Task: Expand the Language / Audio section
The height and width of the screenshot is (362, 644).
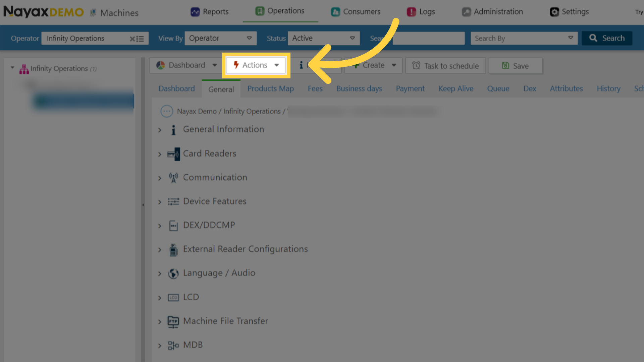Action: (x=160, y=274)
